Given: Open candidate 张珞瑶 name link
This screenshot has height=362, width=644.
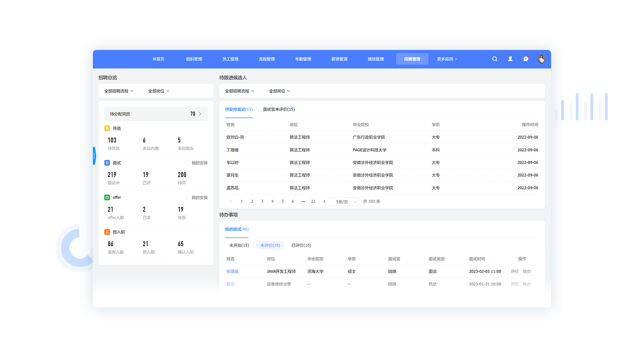Looking at the screenshot, I should pos(232,271).
